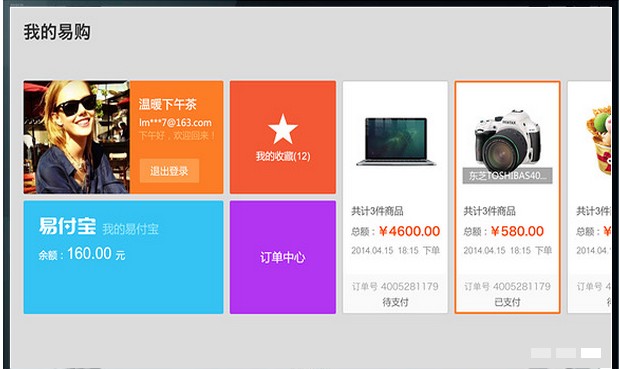The height and width of the screenshot is (369, 619).
Task: Open the 已支付 order status
Action: pyautogui.click(x=507, y=302)
